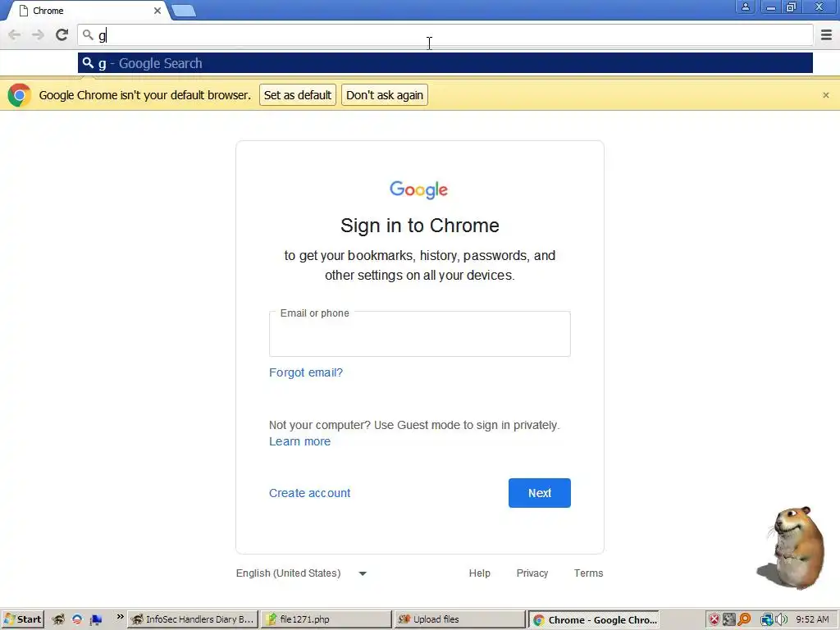This screenshot has width=840, height=630.
Task: Click the forward navigation arrow
Action: coord(38,34)
